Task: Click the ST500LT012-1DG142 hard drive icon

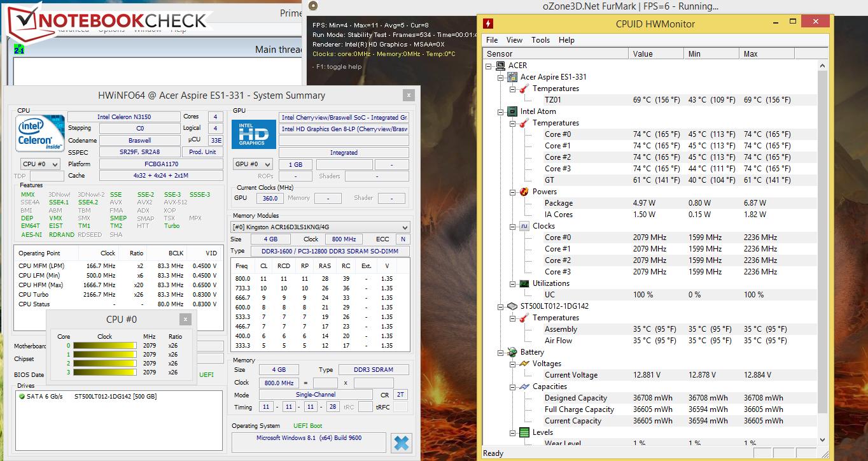Action: click(512, 306)
